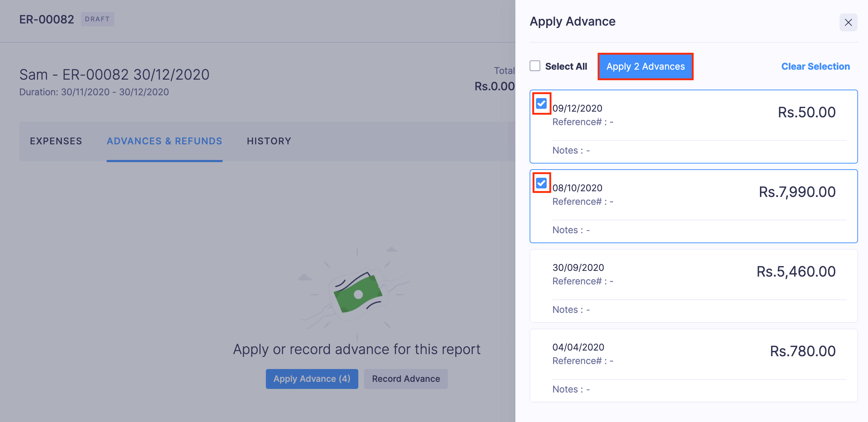This screenshot has width=868, height=422.
Task: Enable the Select All checkbox
Action: click(535, 66)
